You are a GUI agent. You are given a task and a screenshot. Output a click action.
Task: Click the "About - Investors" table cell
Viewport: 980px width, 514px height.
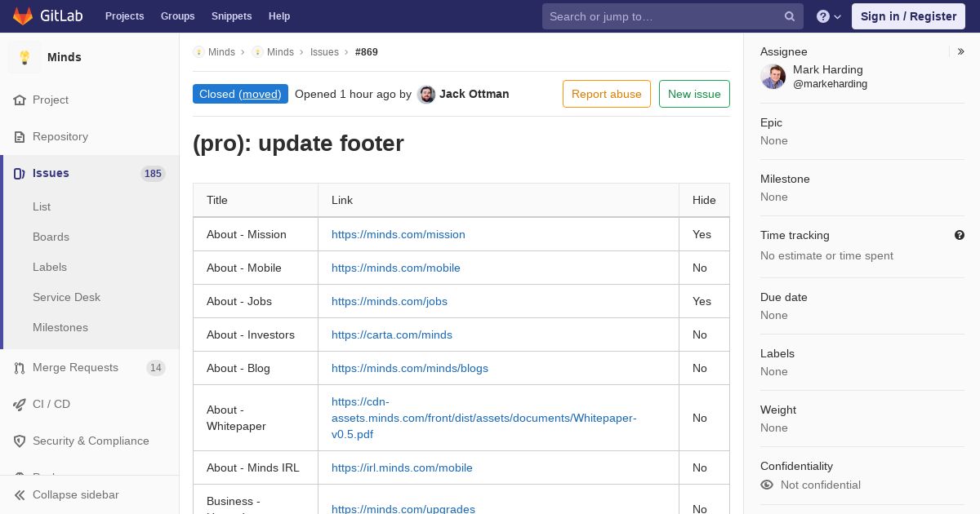(x=256, y=335)
